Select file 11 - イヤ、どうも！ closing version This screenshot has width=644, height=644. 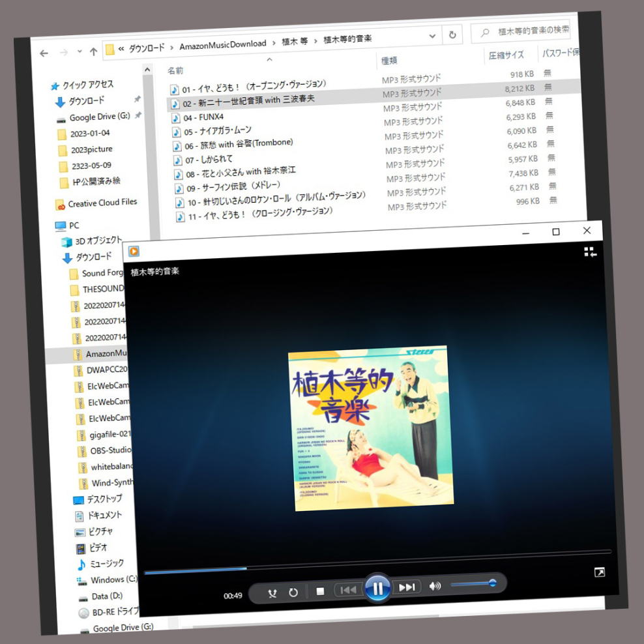coord(254,214)
